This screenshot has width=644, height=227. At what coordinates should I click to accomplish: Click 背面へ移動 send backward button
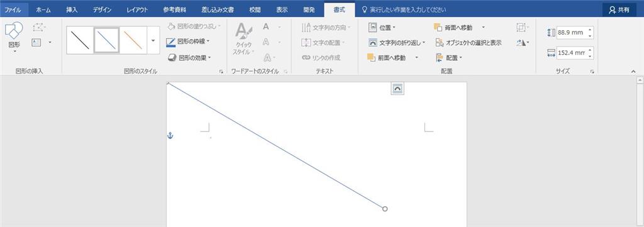[453, 28]
